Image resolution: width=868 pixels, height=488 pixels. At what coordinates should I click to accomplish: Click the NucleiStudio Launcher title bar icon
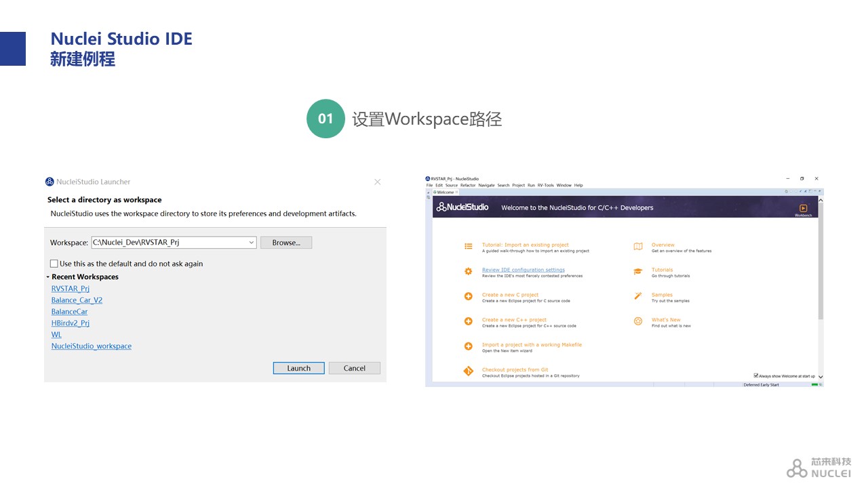pos(50,182)
